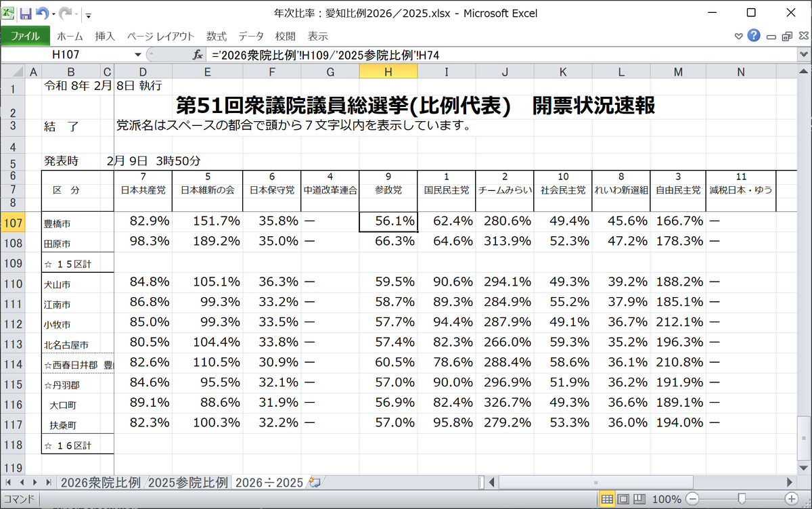Open Excel Help via question mark icon
The height and width of the screenshot is (509, 812).
tap(754, 36)
